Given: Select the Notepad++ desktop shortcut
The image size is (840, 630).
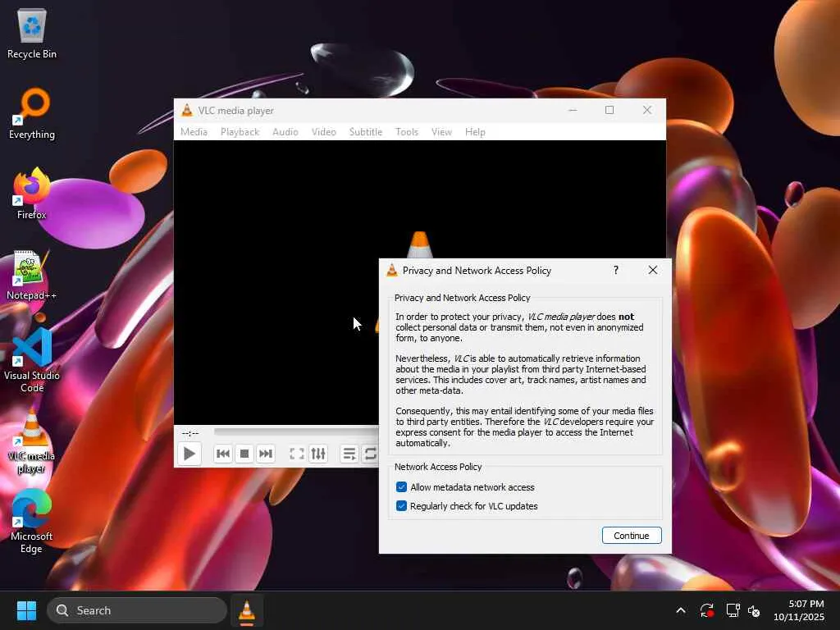Looking at the screenshot, I should point(32,275).
